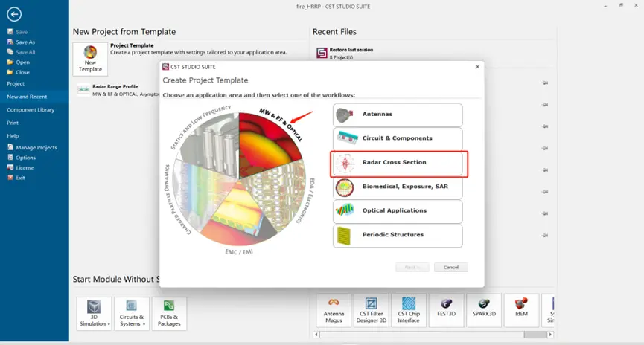Click the New Template icon button
644x345 pixels.
click(x=90, y=59)
